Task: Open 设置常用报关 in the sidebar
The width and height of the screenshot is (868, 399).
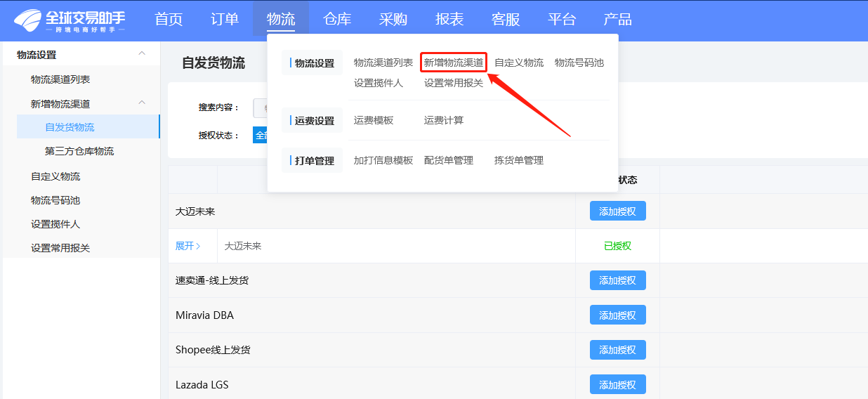Action: pyautogui.click(x=60, y=248)
